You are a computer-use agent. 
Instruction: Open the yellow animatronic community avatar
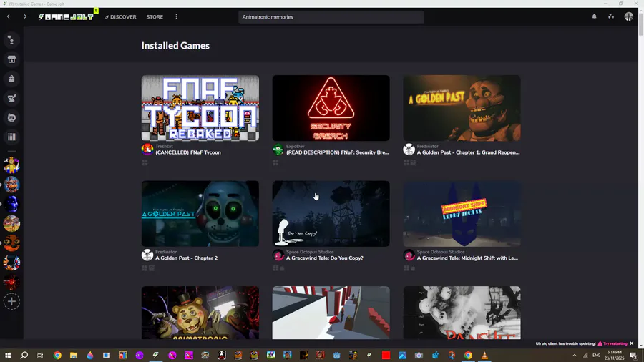click(x=11, y=165)
